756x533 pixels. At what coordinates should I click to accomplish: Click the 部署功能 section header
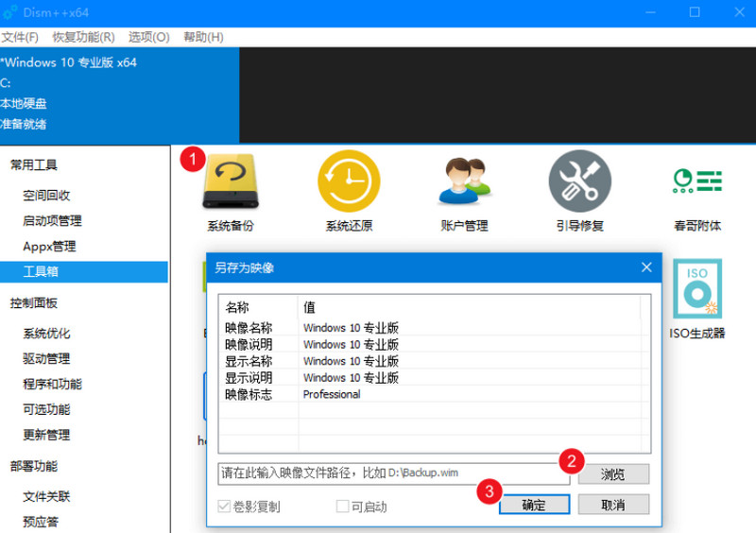tap(34, 466)
